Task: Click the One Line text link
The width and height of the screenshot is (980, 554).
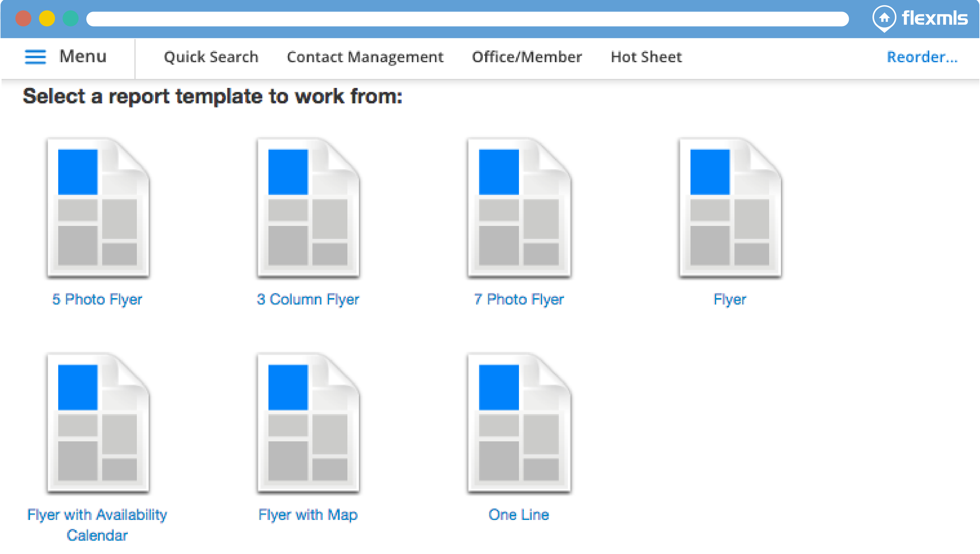Action: click(x=518, y=515)
